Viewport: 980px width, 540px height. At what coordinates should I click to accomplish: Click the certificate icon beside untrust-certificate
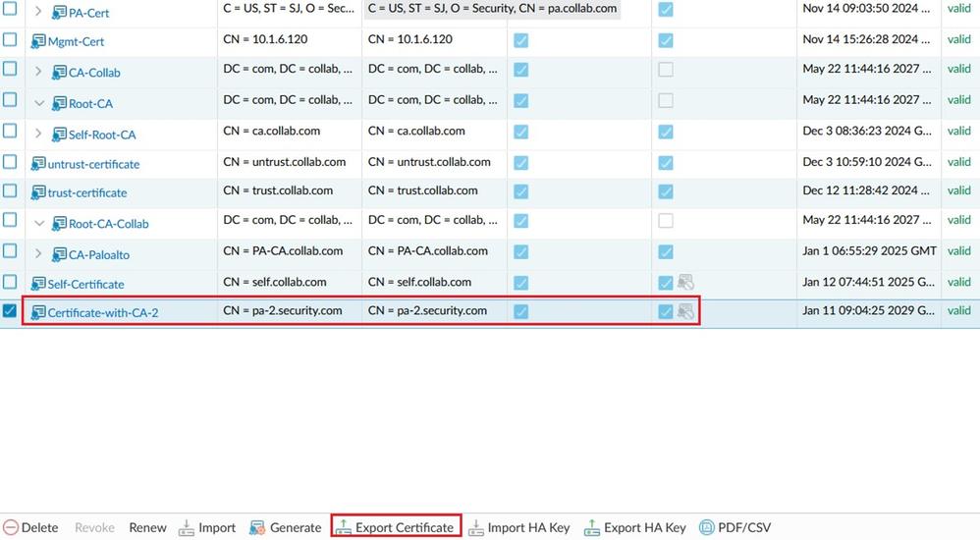coord(38,164)
